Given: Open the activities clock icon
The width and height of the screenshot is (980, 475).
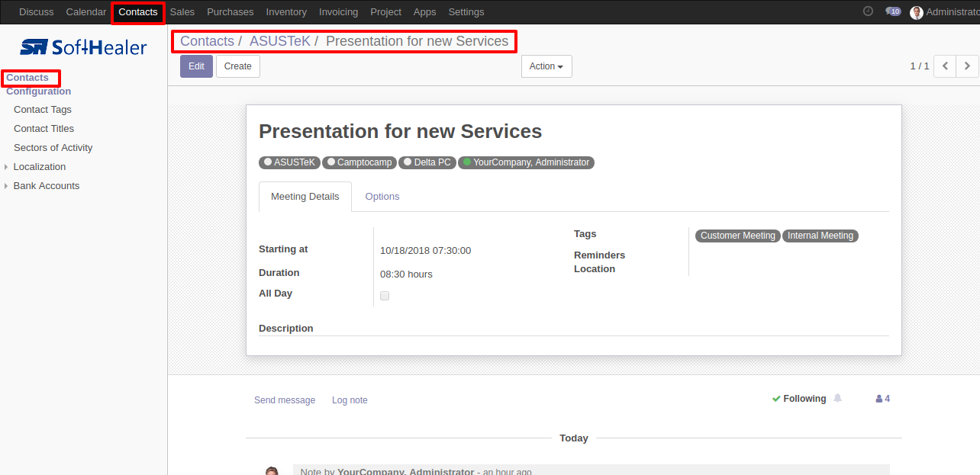Looking at the screenshot, I should click(x=868, y=11).
